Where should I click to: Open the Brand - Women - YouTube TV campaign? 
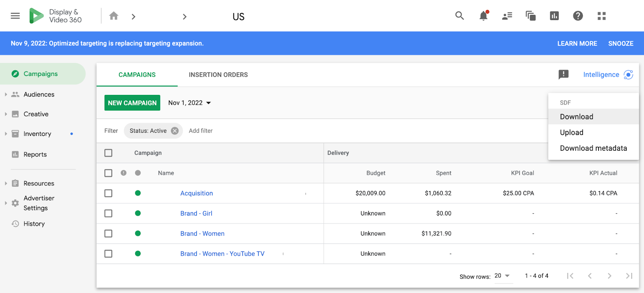click(222, 254)
